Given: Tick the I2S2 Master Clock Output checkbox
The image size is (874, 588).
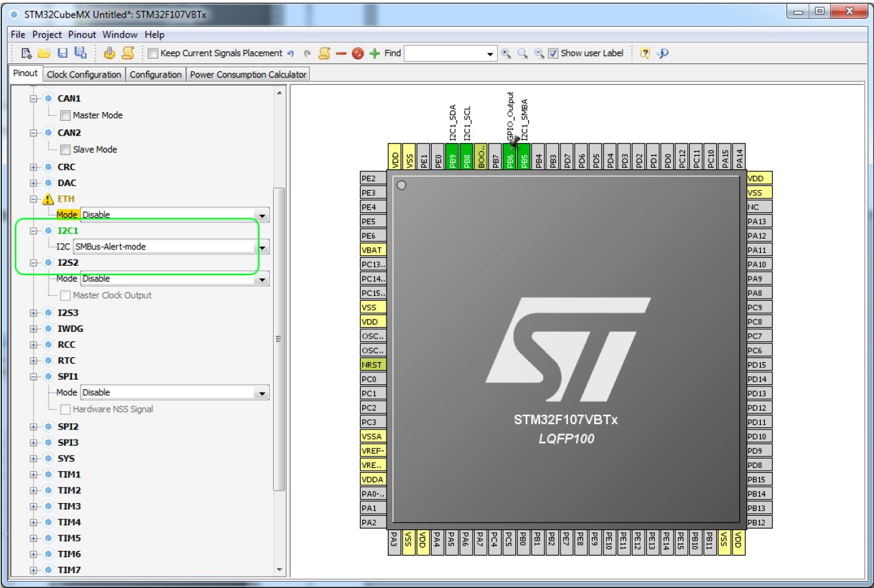Looking at the screenshot, I should 65,295.
